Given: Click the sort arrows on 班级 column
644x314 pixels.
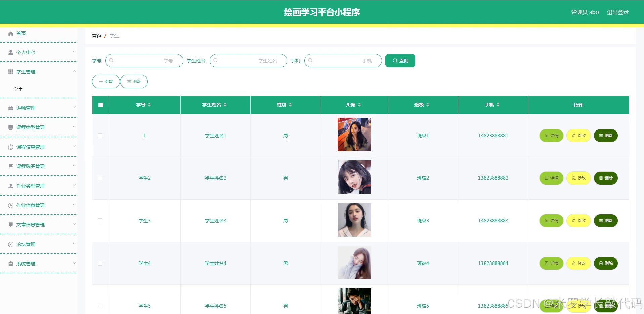Looking at the screenshot, I should (428, 105).
